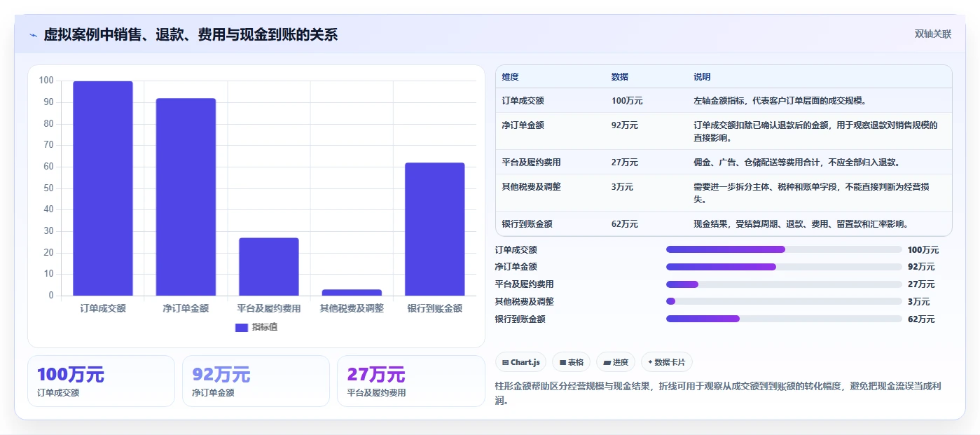This screenshot has height=435, width=980.
Task: Click the 100万元 value in the table
Action: click(x=627, y=101)
